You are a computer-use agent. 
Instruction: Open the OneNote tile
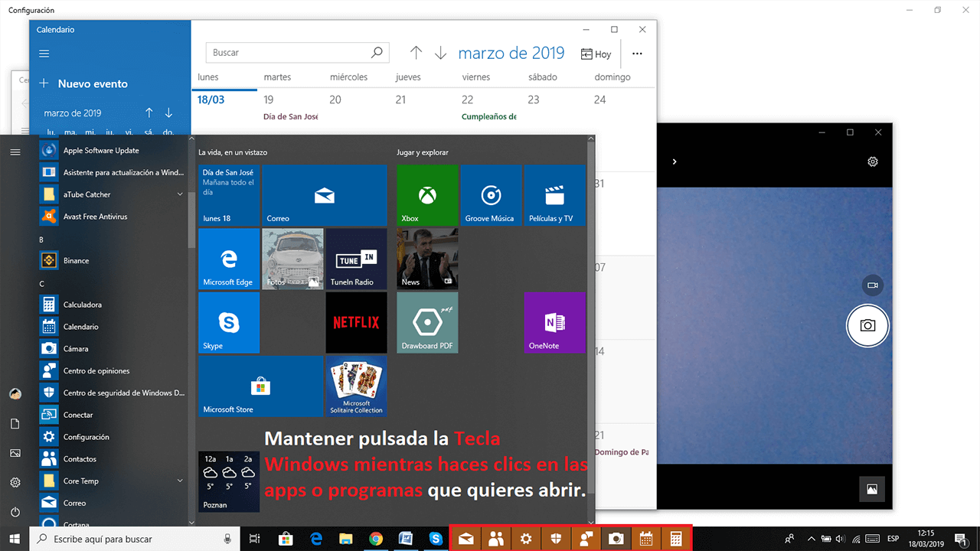(x=554, y=322)
